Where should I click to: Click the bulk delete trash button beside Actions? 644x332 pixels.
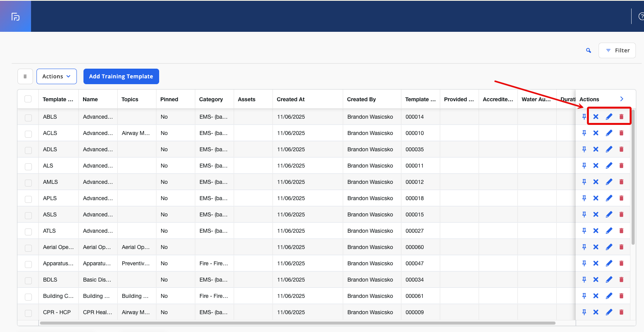[25, 76]
